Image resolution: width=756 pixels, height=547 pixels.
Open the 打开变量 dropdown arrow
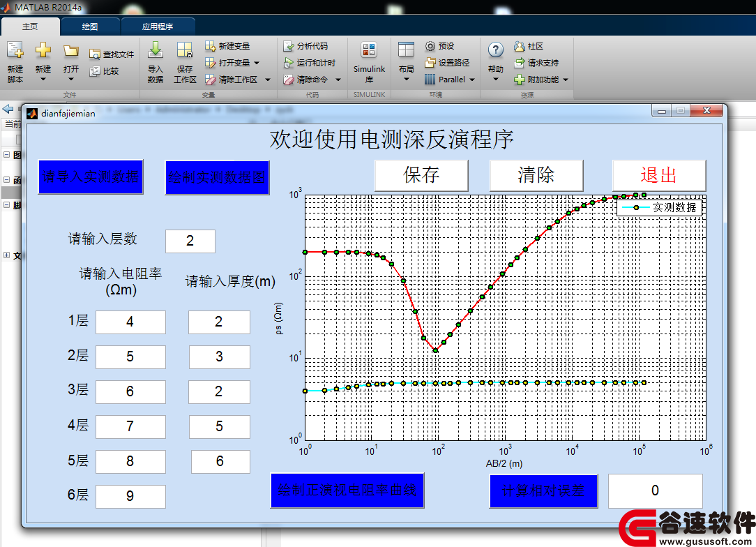click(x=257, y=63)
